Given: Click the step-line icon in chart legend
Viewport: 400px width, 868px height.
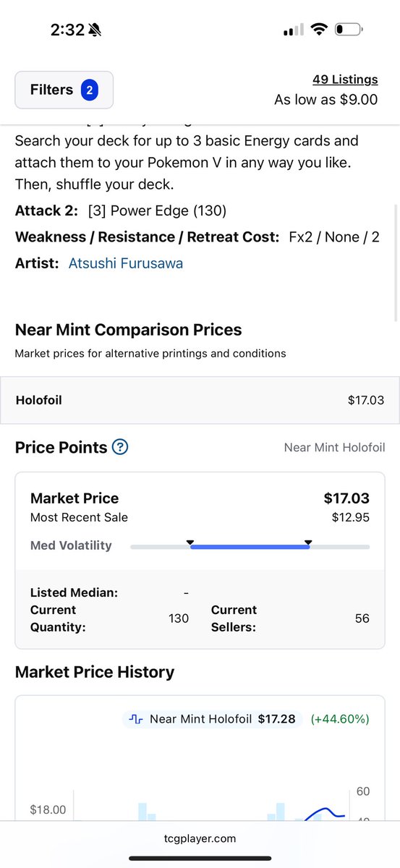Looking at the screenshot, I should coord(136,719).
